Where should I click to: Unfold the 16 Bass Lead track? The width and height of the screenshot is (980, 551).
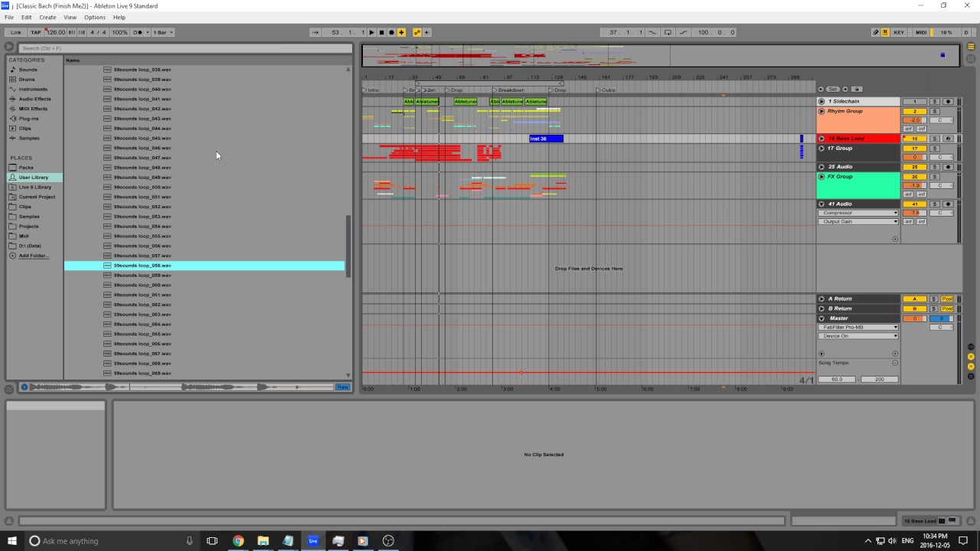point(822,139)
